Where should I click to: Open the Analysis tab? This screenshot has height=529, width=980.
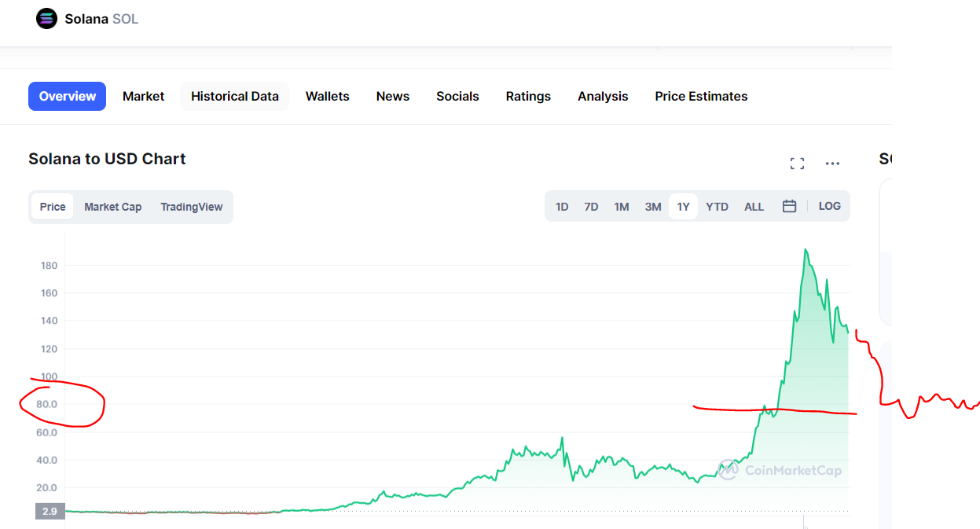click(x=603, y=96)
